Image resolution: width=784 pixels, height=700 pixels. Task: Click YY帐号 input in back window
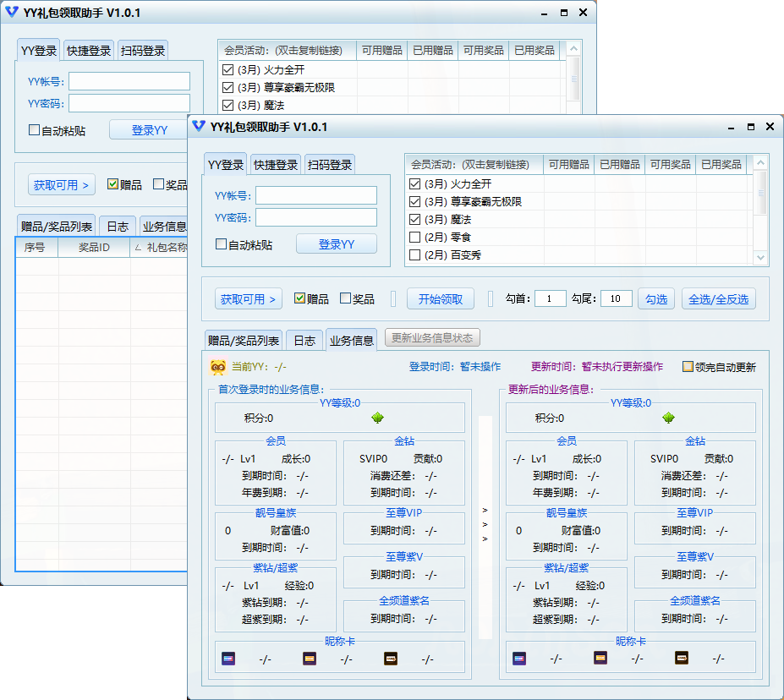point(129,81)
